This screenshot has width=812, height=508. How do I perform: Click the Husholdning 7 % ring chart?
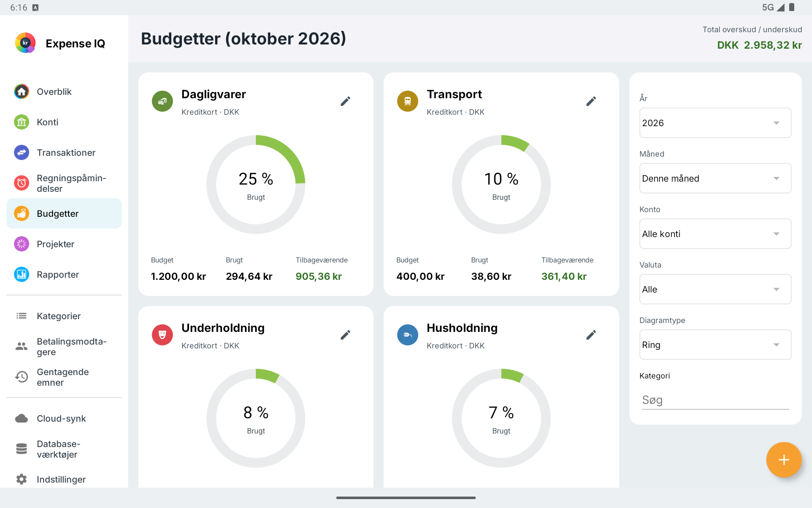pyautogui.click(x=501, y=418)
